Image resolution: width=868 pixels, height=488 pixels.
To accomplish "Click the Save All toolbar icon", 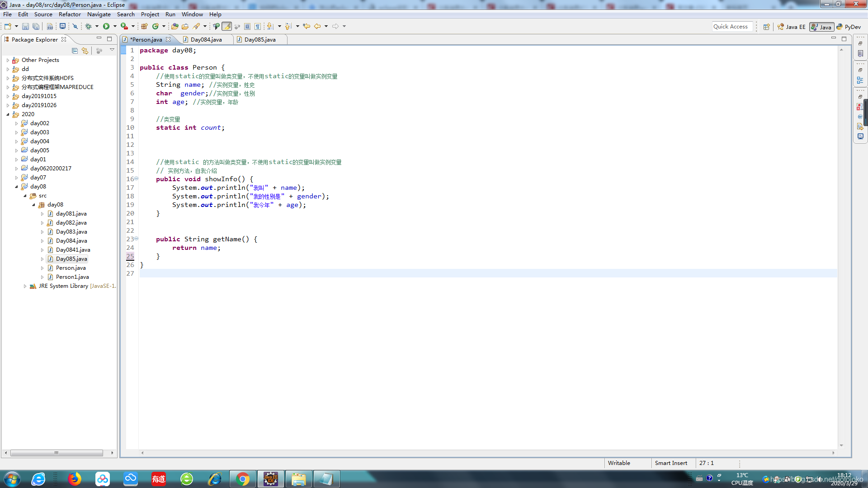I will click(36, 27).
